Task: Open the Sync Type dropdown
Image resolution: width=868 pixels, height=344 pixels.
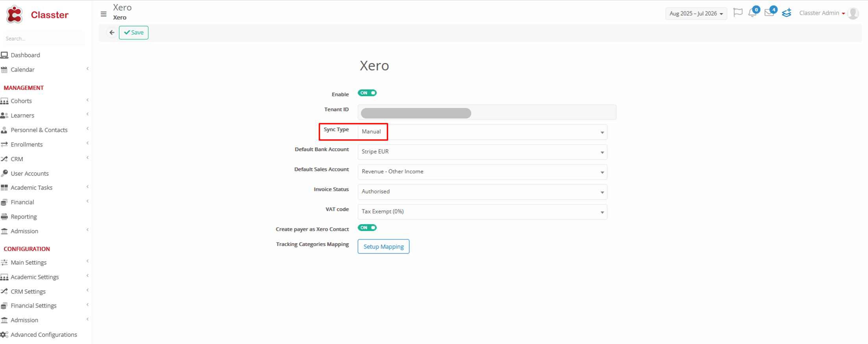Action: coord(482,132)
